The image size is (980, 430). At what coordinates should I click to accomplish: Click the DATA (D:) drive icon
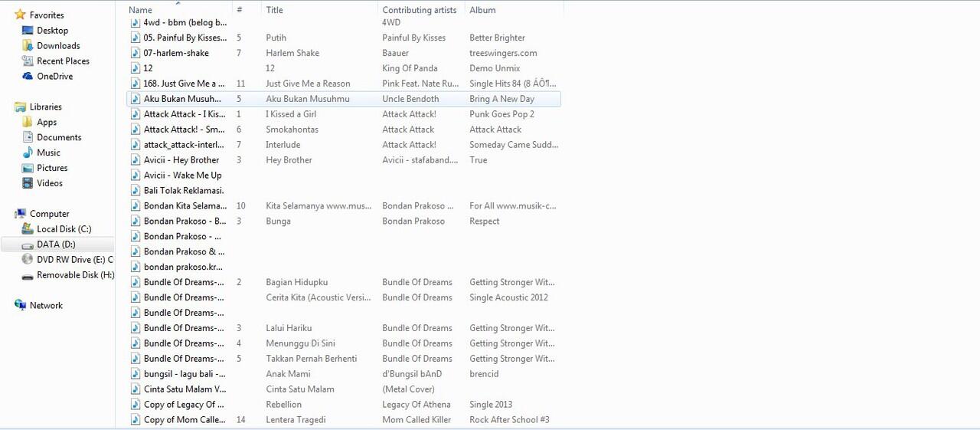click(28, 245)
